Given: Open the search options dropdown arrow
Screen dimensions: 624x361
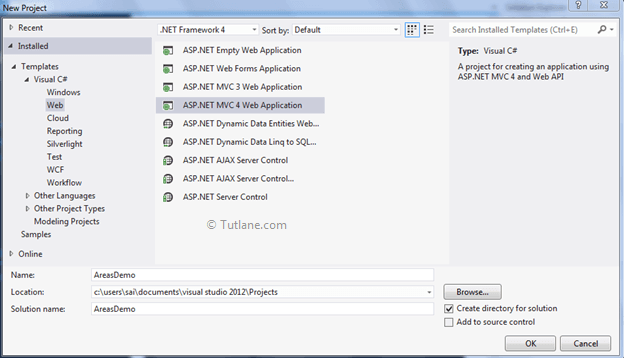Looking at the screenshot, I should pos(612,29).
